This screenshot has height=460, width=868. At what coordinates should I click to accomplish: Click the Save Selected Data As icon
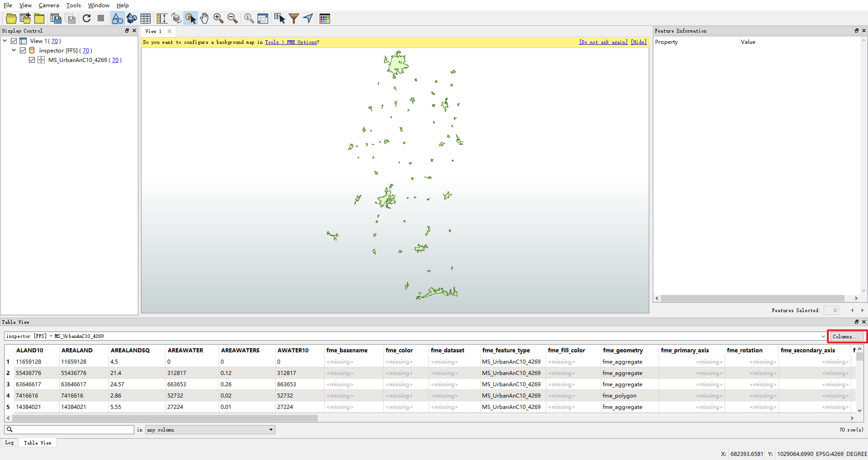[x=71, y=19]
